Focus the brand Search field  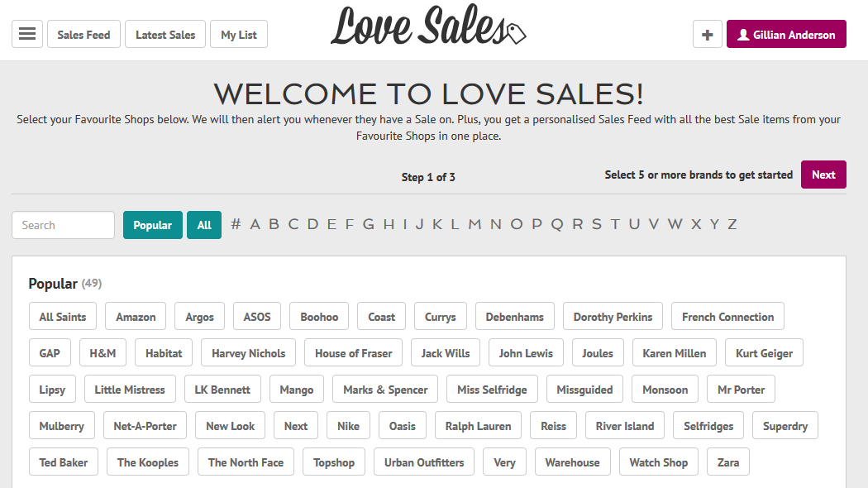click(x=63, y=225)
